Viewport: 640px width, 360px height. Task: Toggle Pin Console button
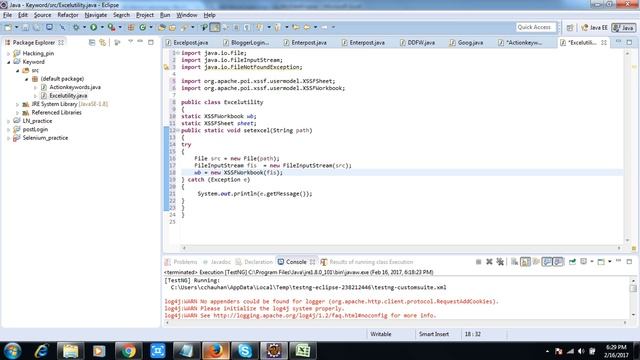pos(572,262)
